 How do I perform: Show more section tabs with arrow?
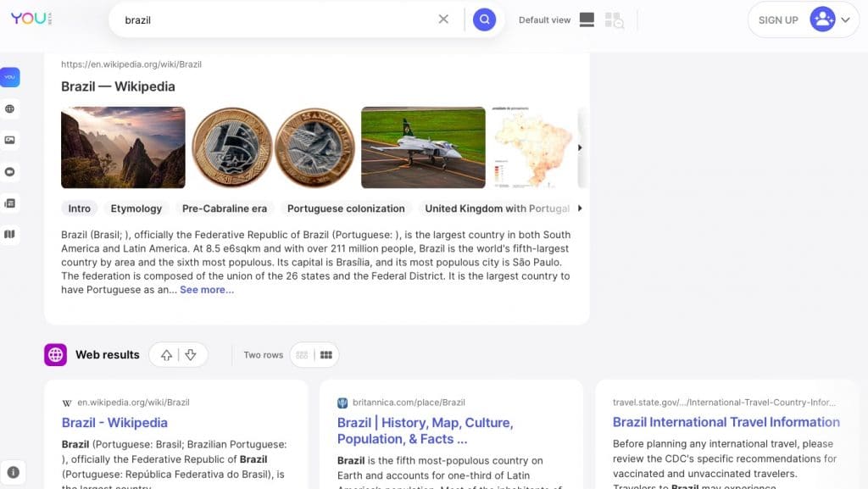click(x=580, y=208)
